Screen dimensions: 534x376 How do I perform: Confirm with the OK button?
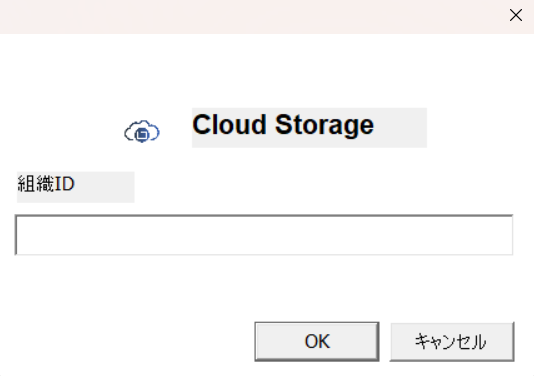317,341
